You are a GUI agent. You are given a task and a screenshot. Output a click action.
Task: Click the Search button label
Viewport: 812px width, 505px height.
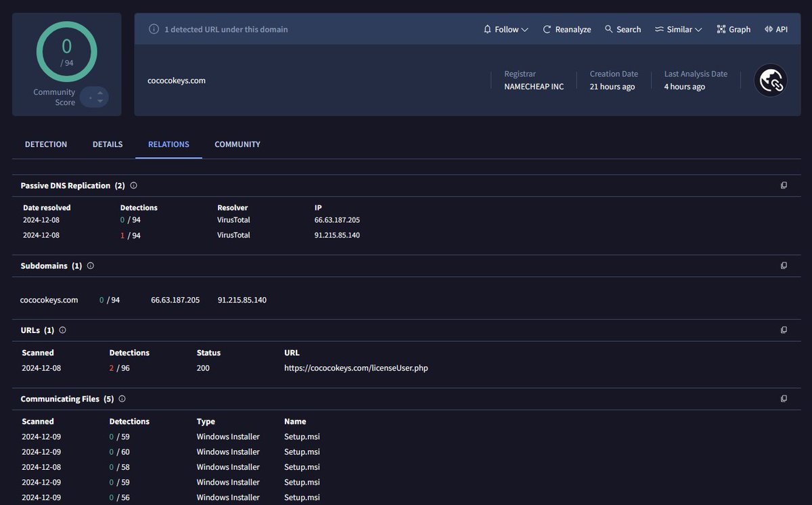click(x=629, y=30)
